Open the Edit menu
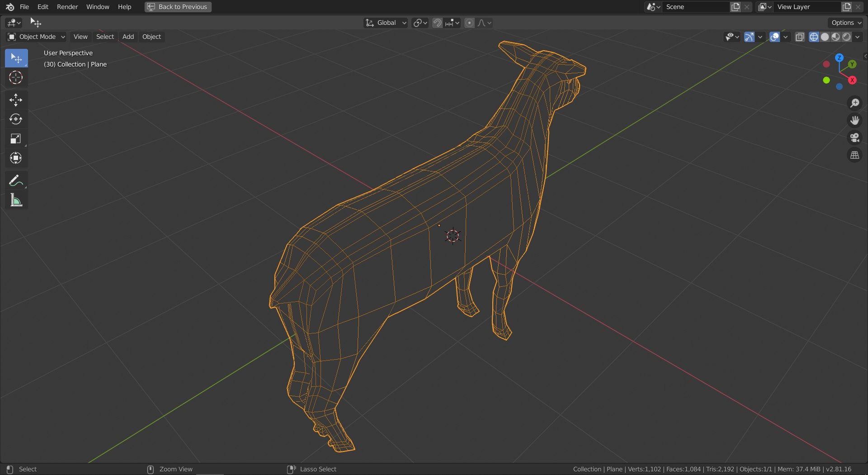 (x=43, y=7)
